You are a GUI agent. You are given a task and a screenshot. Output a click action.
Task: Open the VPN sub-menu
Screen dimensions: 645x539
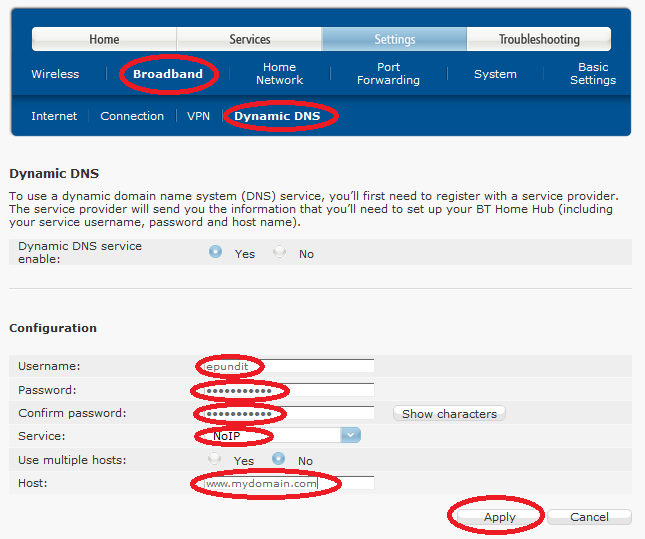[x=198, y=116]
